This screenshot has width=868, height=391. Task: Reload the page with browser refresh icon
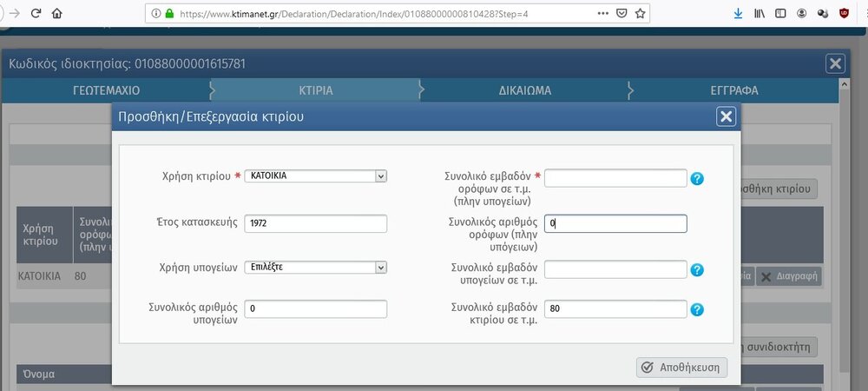tap(36, 13)
